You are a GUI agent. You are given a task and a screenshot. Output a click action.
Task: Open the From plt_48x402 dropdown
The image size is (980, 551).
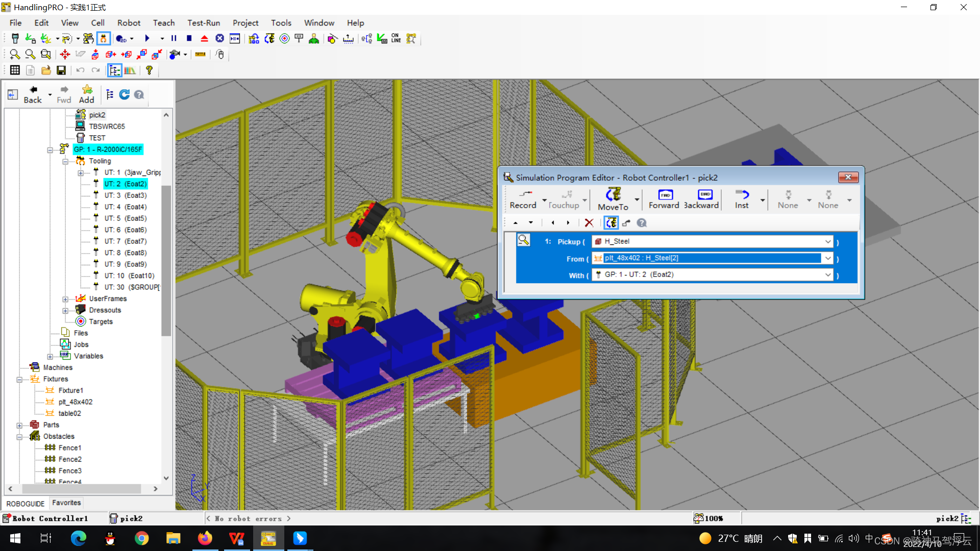pyautogui.click(x=827, y=258)
